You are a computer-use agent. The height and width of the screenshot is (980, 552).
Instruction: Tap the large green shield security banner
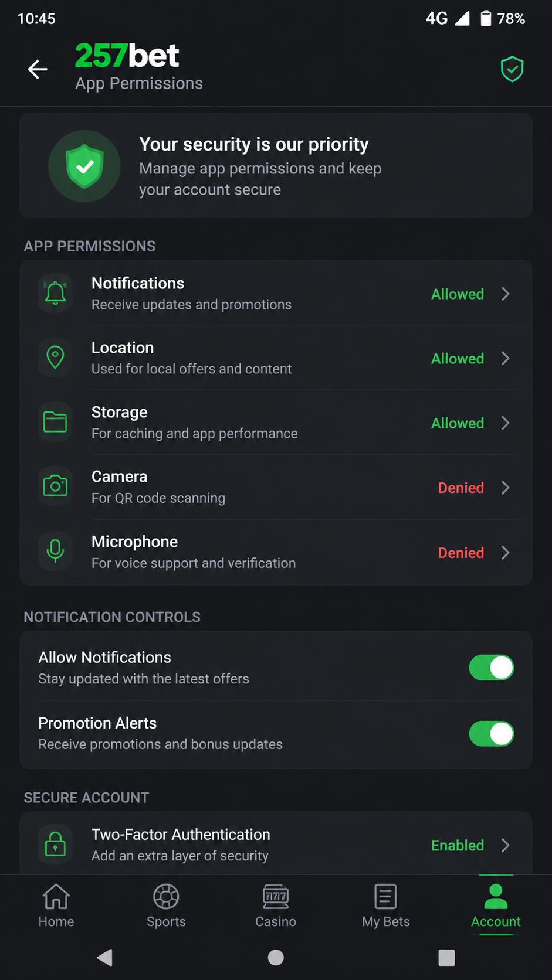coord(276,166)
